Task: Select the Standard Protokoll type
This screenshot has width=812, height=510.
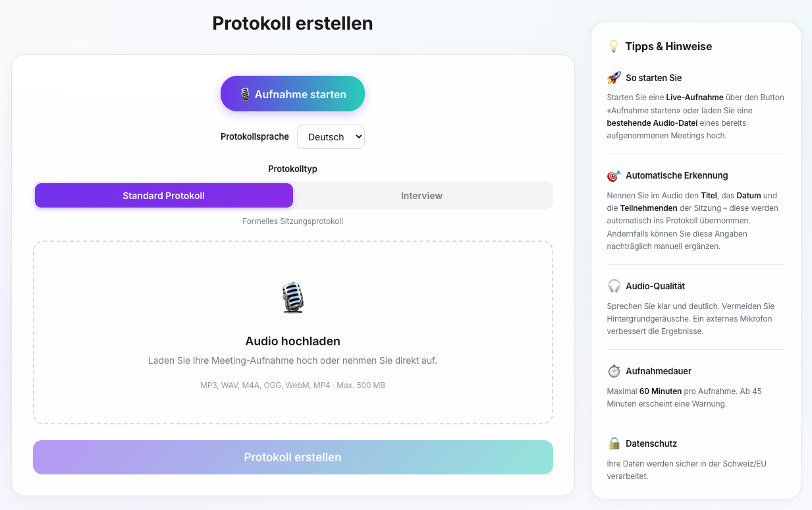Action: (x=164, y=196)
